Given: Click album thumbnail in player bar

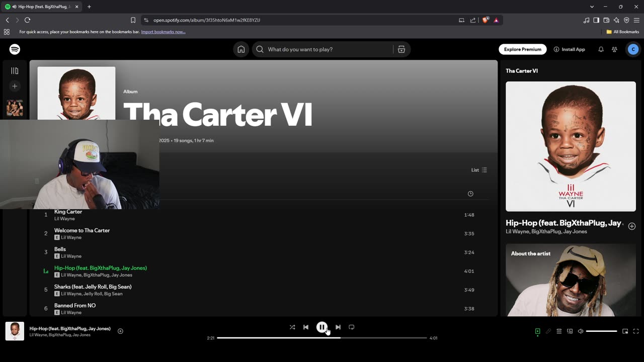Looking at the screenshot, I should (x=15, y=331).
